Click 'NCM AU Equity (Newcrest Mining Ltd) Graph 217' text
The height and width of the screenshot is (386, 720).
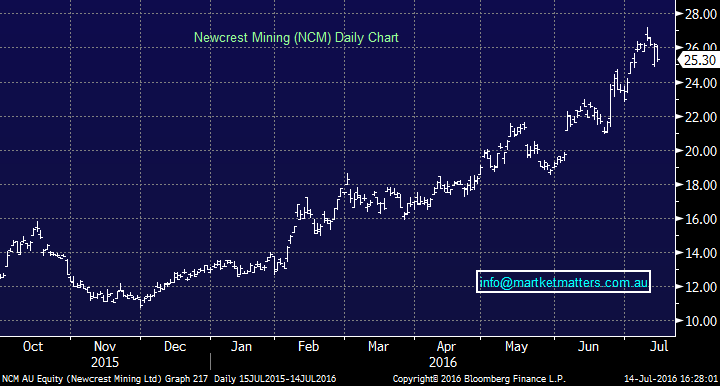click(x=105, y=379)
